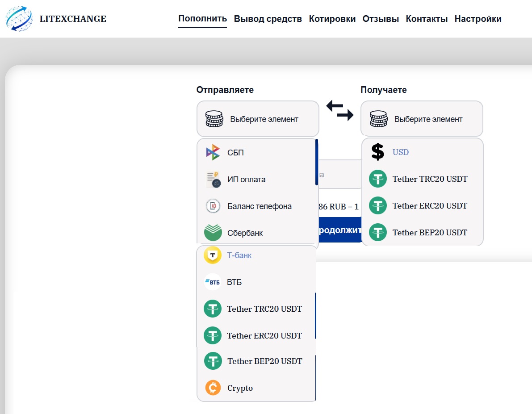Screen dimensions: 532x414
Task: Click the green Сбербанк logo icon
Action: tap(213, 233)
